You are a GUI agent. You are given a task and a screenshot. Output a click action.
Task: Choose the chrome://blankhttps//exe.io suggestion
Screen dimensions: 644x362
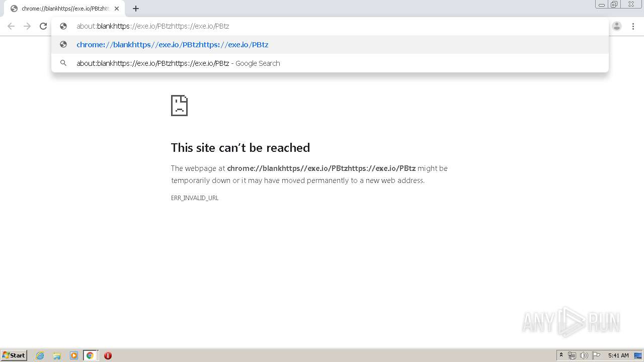(330, 45)
